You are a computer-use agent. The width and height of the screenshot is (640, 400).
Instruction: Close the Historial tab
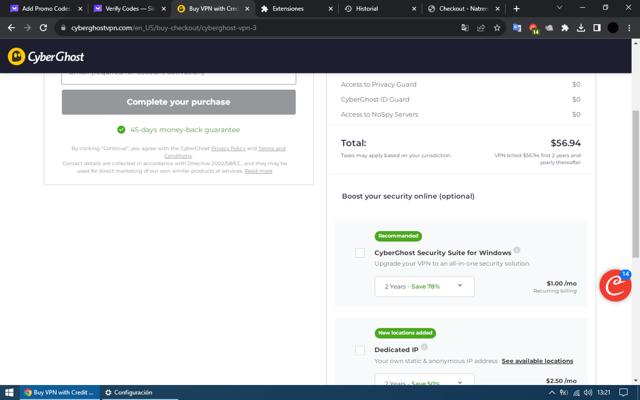[414, 9]
